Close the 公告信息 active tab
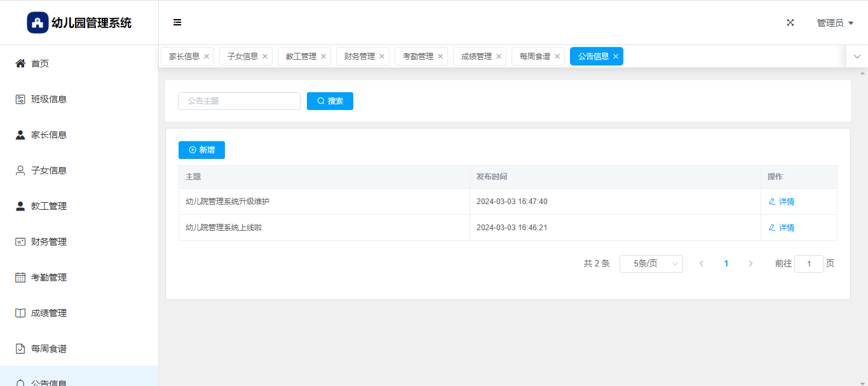The height and width of the screenshot is (386, 868). pos(616,57)
